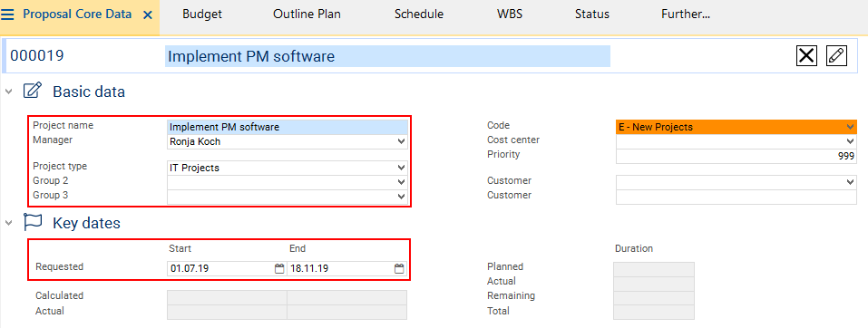Screen dimensions: 868x328
Task: Click the Remaining duration field
Action: pos(654,298)
